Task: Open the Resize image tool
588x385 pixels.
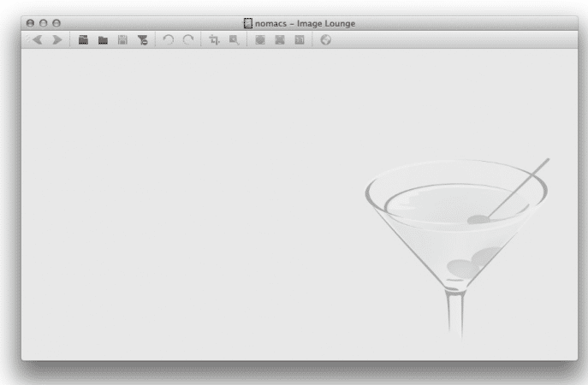Action: 233,39
